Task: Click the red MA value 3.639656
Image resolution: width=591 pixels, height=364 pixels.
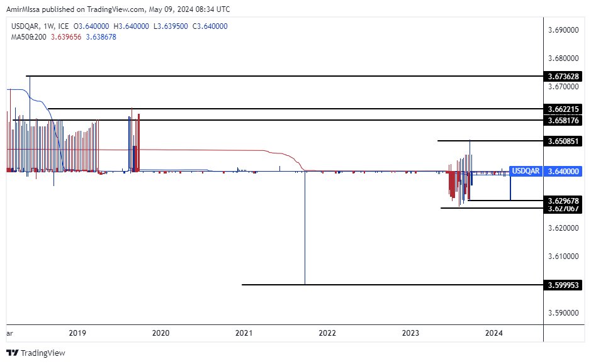Action: (x=66, y=37)
